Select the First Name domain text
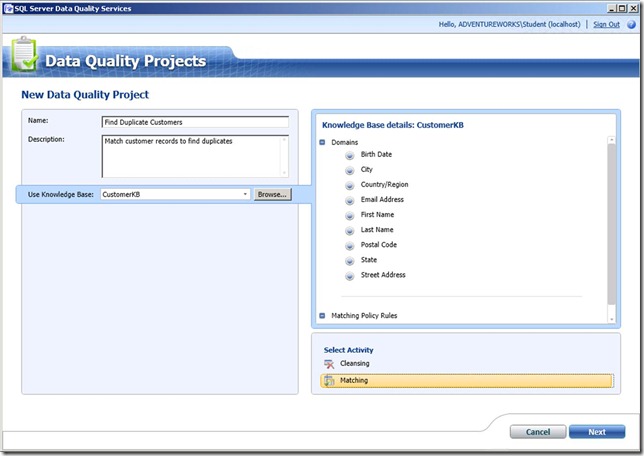Image resolution: width=644 pixels, height=456 pixels. click(377, 214)
